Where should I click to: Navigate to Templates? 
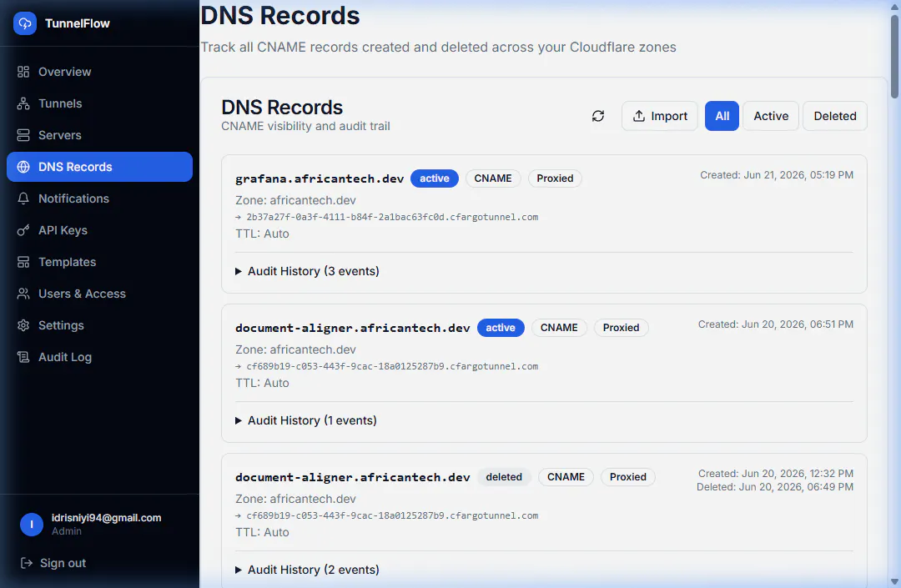coord(99,262)
